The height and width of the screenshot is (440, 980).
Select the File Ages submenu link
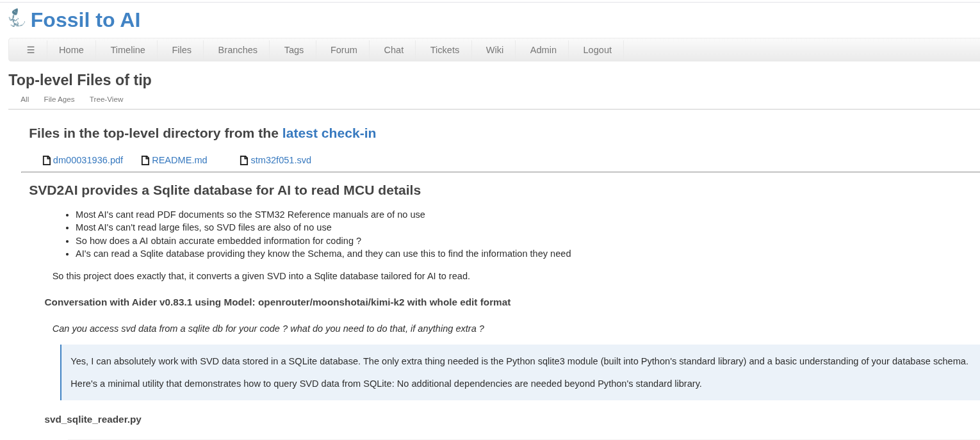click(59, 99)
